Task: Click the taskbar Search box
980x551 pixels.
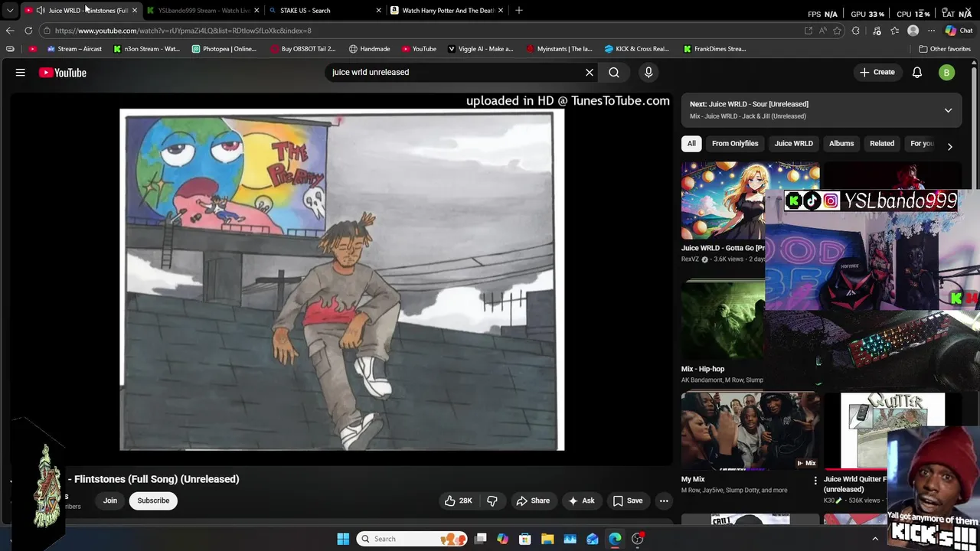Action: (413, 539)
